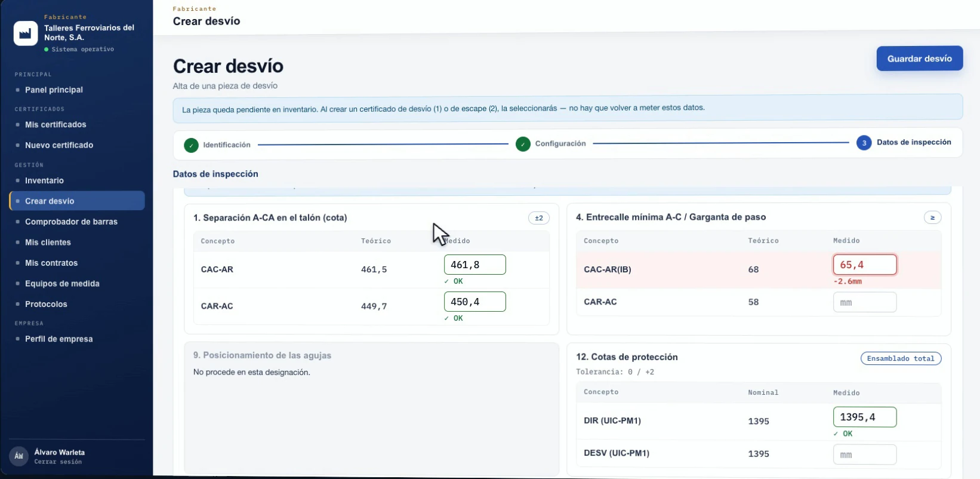Click the step 3 number circle
This screenshot has width=980, height=479.
pyautogui.click(x=864, y=143)
